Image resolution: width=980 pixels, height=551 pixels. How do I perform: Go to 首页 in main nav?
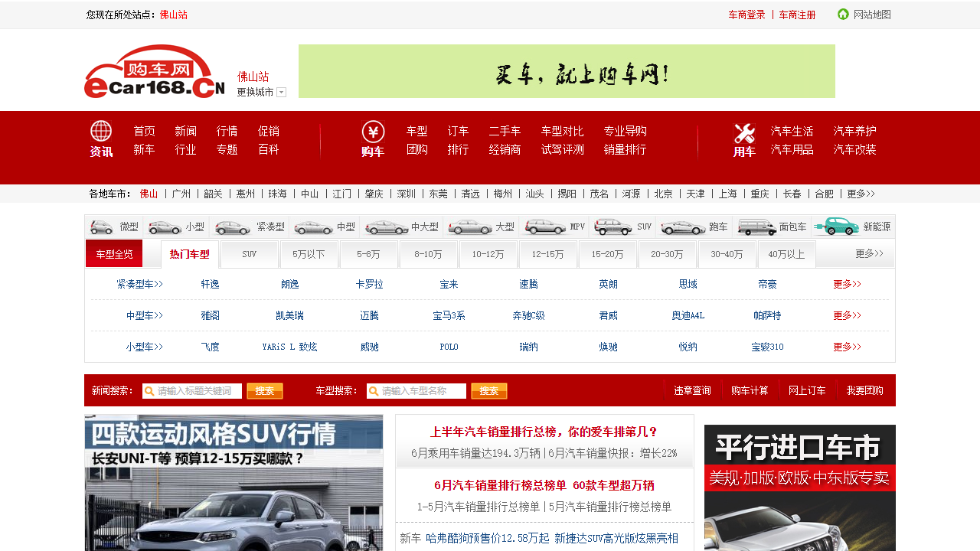click(x=144, y=131)
